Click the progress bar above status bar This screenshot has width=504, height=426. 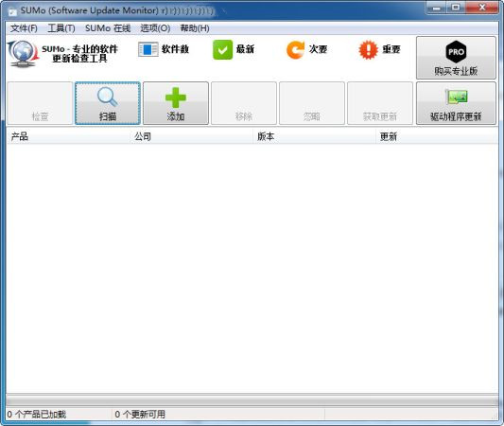tap(252, 400)
